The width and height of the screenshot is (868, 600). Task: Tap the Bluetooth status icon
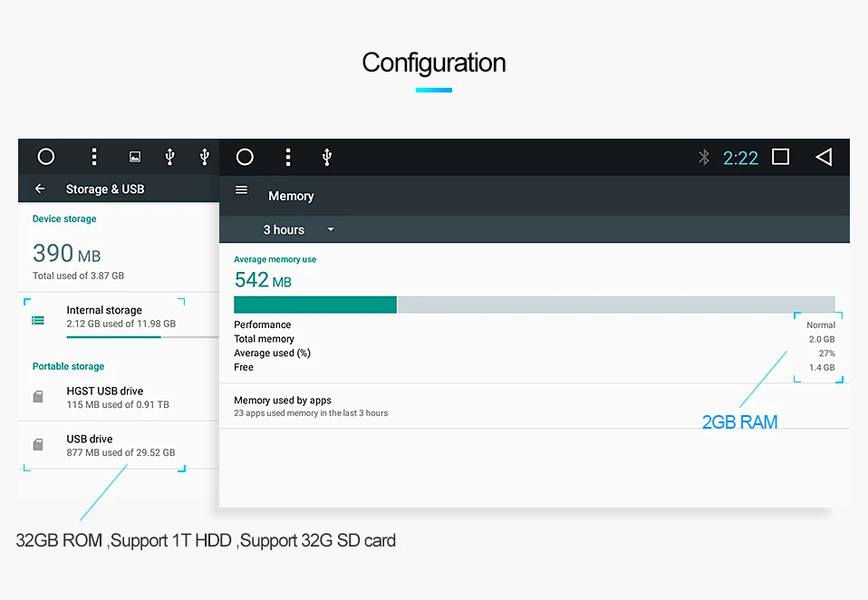[x=704, y=157]
